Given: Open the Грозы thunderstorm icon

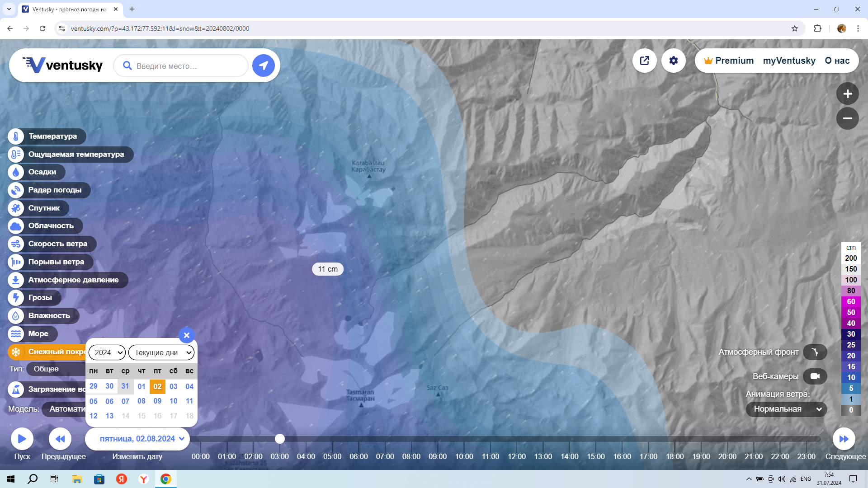Looking at the screenshot, I should (16, 298).
